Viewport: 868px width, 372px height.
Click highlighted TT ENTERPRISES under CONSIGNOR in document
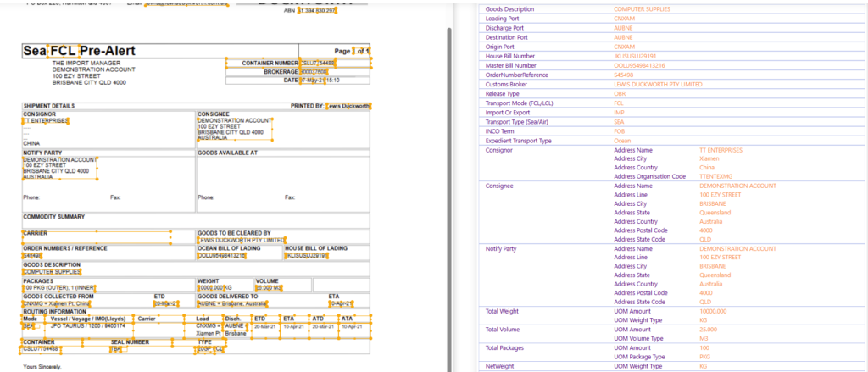coord(46,120)
